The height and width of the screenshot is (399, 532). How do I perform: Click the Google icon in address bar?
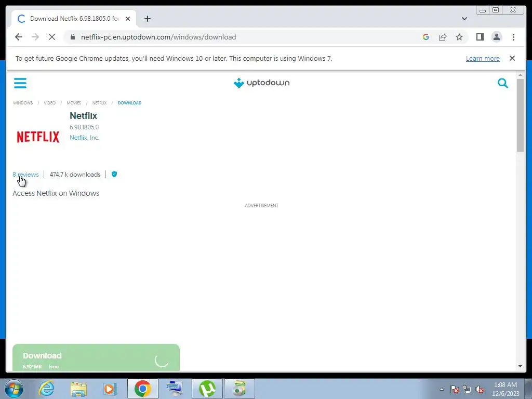(426, 37)
